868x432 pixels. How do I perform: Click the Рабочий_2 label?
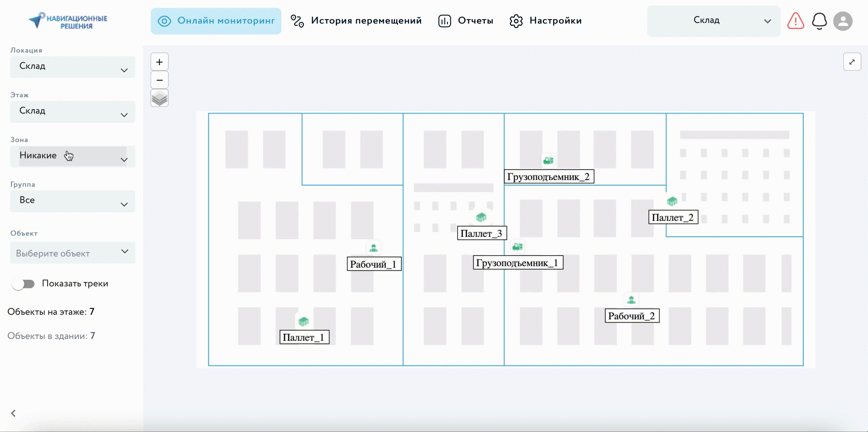tap(632, 316)
